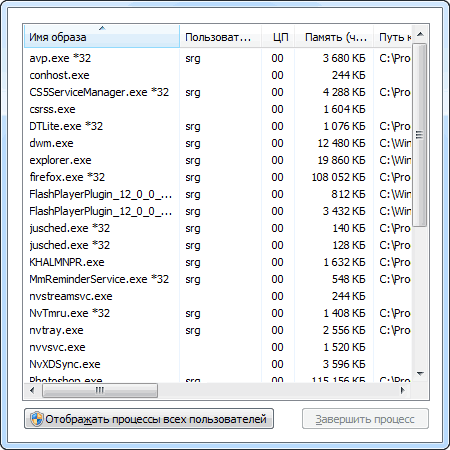450x450 pixels.
Task: Sort by 'ЦП' column header
Action: click(278, 37)
